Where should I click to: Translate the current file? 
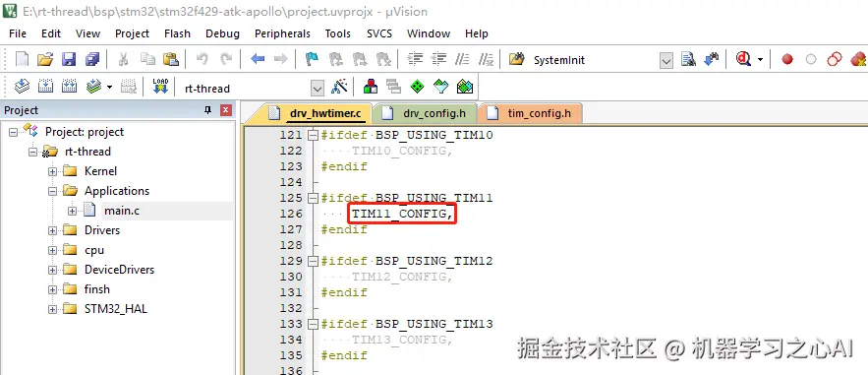click(22, 87)
